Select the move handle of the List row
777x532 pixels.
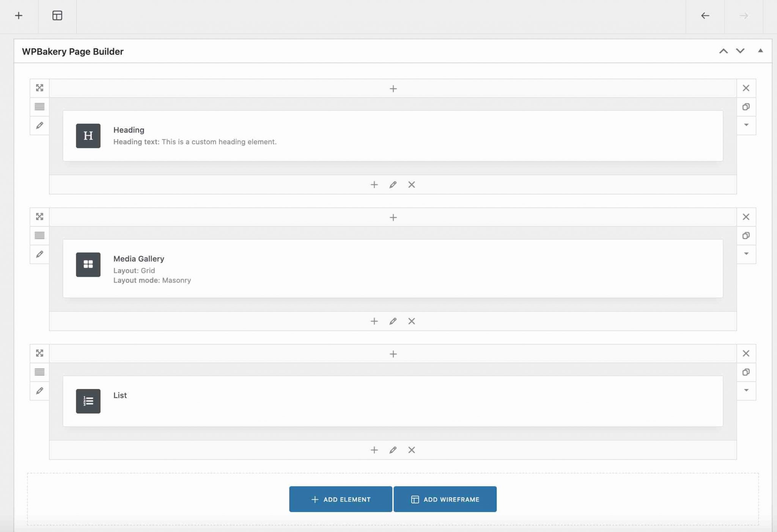pyautogui.click(x=40, y=353)
